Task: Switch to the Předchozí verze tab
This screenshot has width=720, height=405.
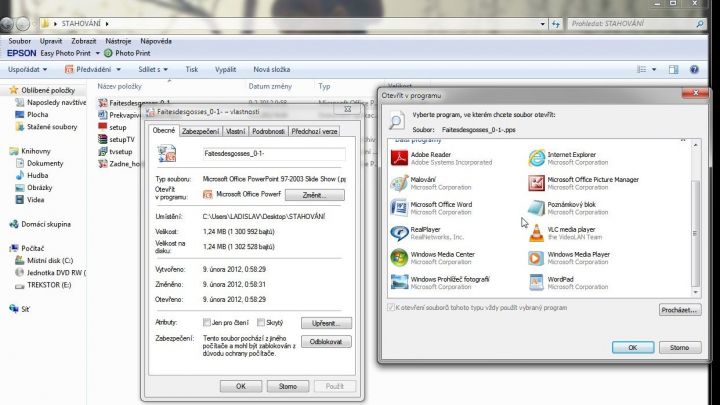Action: coord(314,131)
